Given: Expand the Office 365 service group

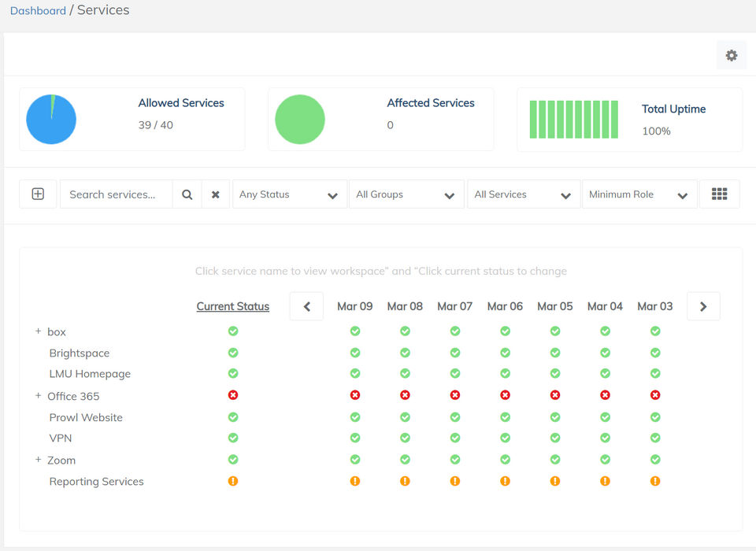Looking at the screenshot, I should [38, 396].
